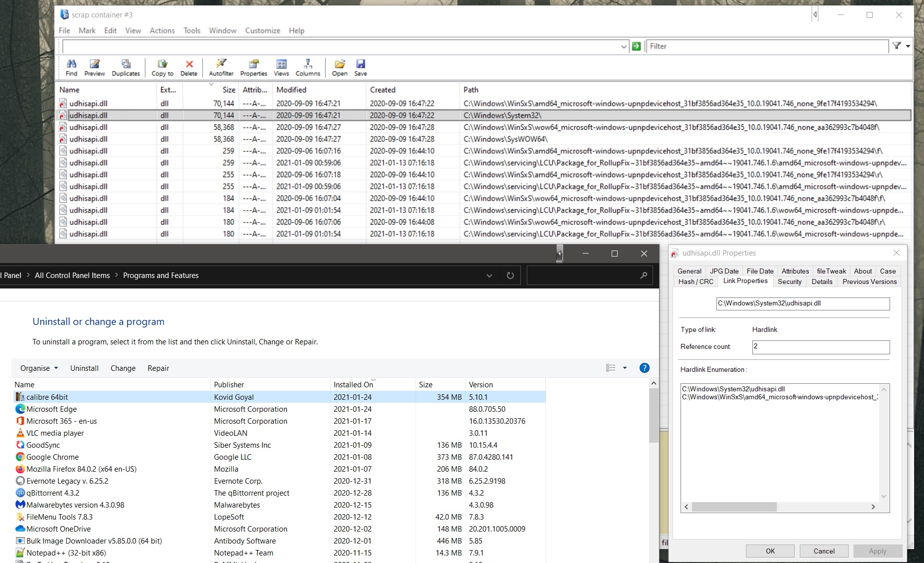Viewport: 924px width, 563px height.
Task: Click Cancel in Properties dialog
Action: [824, 551]
